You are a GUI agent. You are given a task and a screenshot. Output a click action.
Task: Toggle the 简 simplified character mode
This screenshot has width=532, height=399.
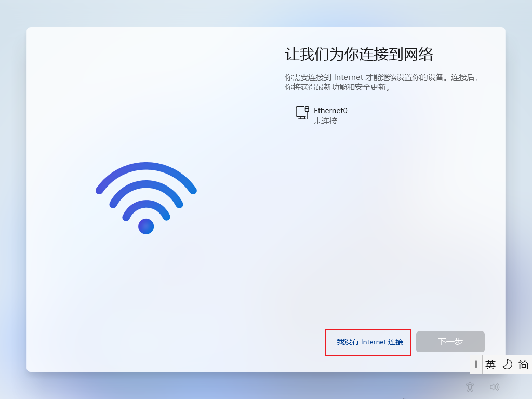[524, 364]
